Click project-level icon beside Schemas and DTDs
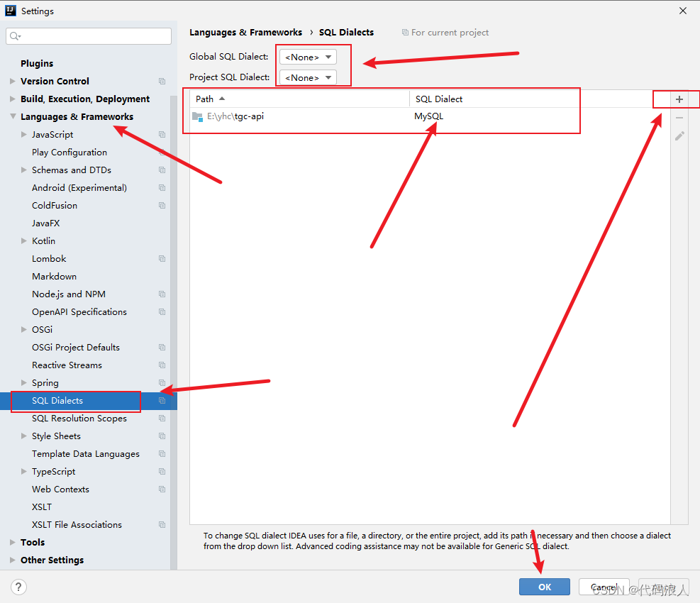 pyautogui.click(x=162, y=170)
